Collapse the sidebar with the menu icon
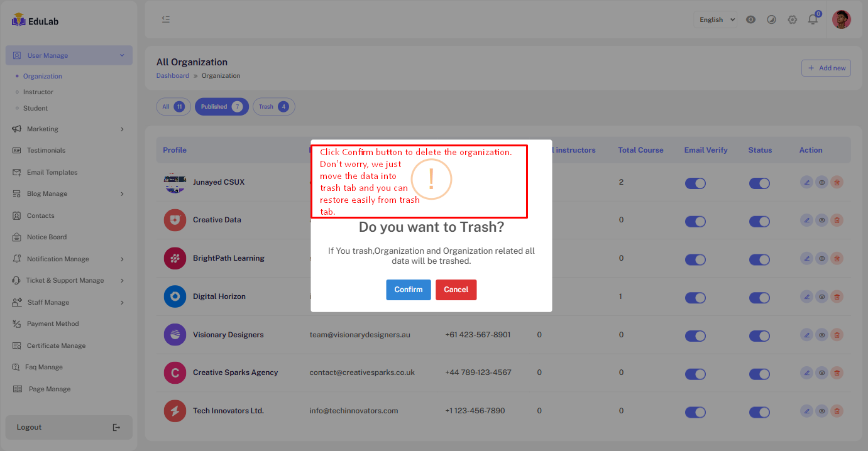This screenshot has height=451, width=868. click(166, 19)
